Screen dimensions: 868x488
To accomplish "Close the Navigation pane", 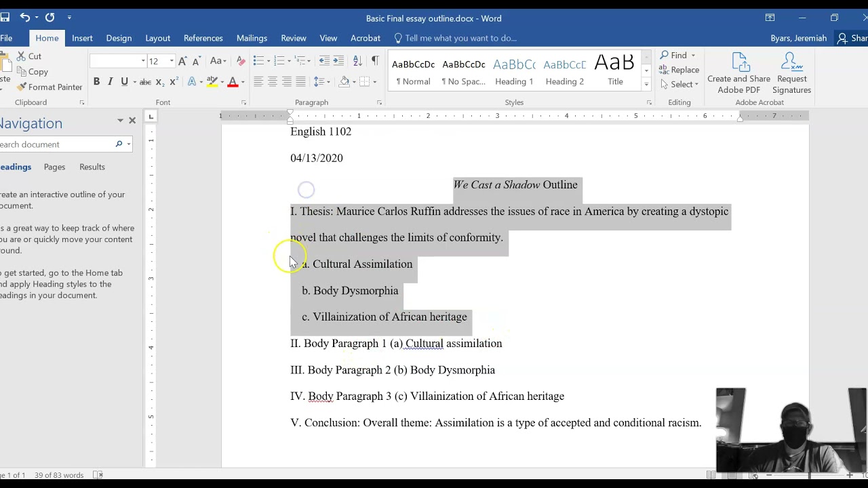I will tap(132, 121).
